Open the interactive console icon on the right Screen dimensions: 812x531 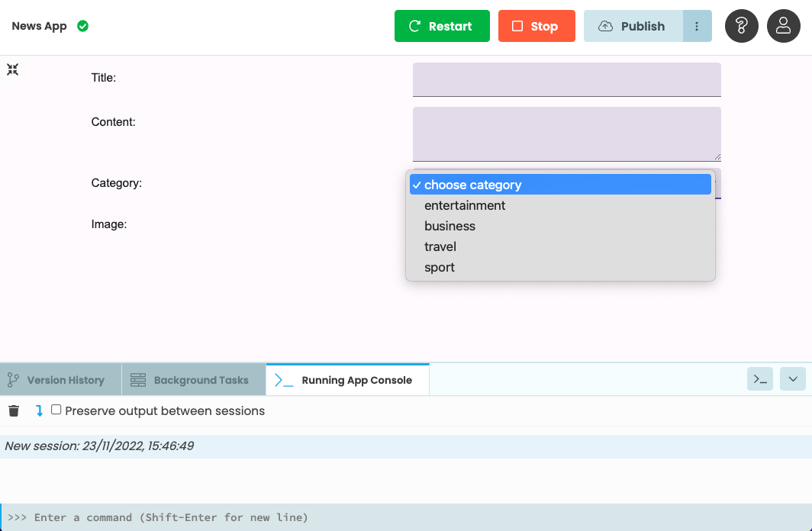pos(759,378)
